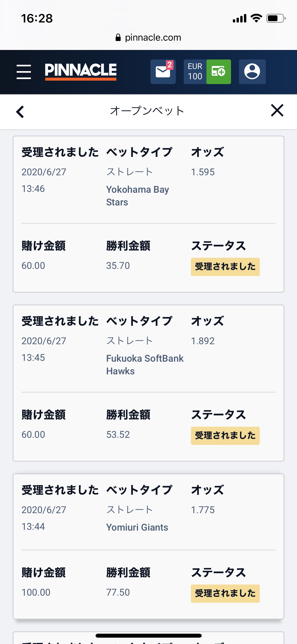Select the Fukuoka SoftBank Hawks bet

click(145, 365)
